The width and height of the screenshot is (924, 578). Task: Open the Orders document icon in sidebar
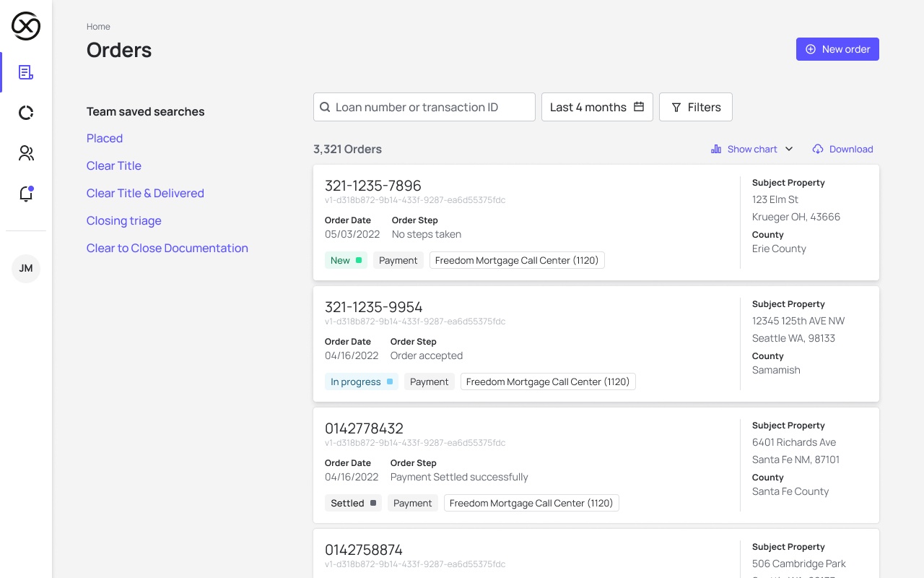[x=26, y=72]
